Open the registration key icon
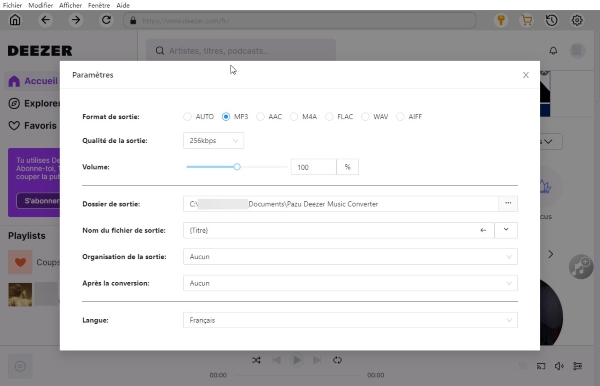 tap(501, 20)
